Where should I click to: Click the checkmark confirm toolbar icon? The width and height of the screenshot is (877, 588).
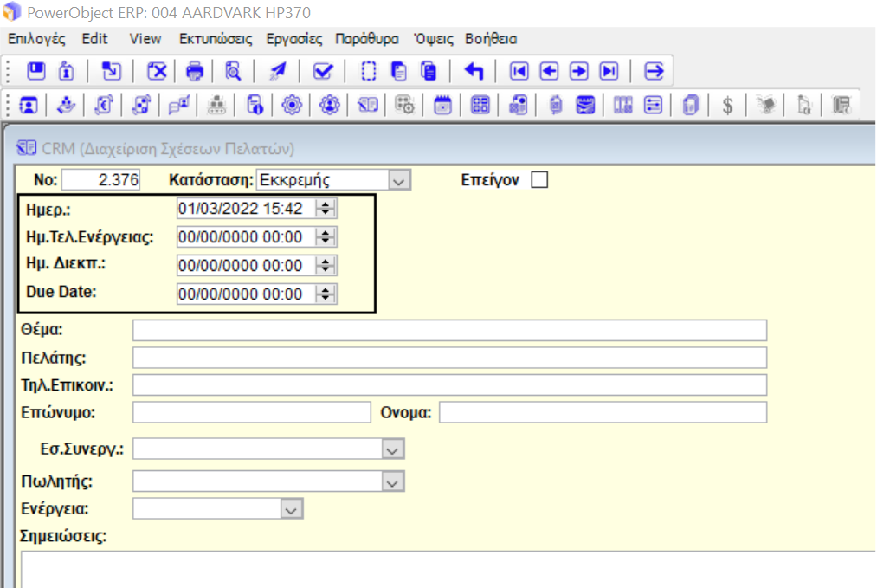pyautogui.click(x=323, y=71)
